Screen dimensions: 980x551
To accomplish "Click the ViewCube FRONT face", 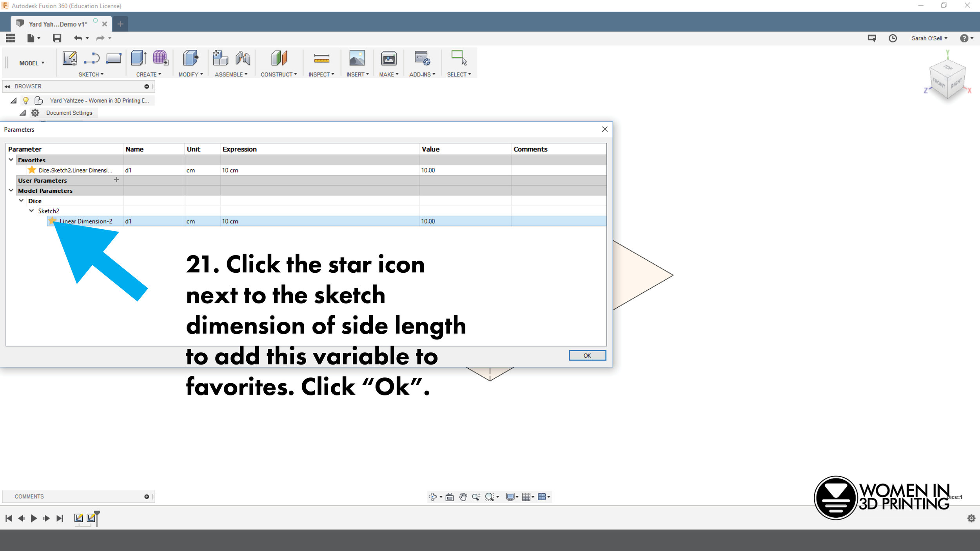I will coord(938,83).
